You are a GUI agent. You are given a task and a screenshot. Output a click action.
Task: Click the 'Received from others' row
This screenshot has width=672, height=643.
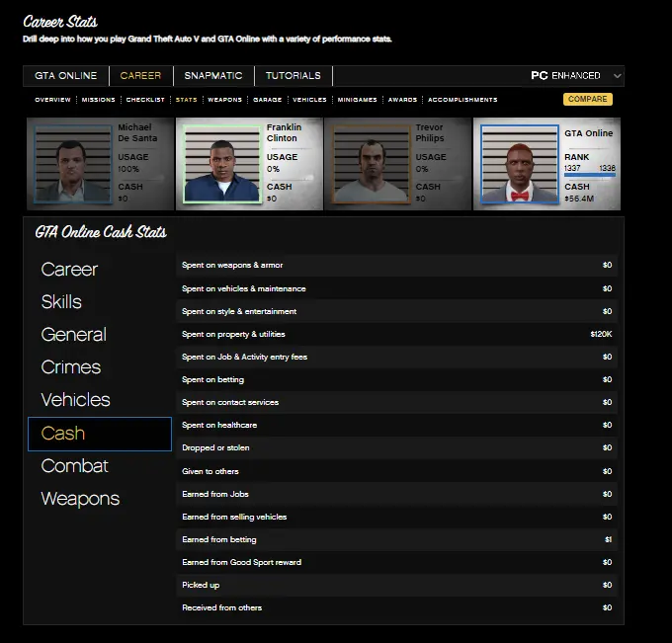[396, 607]
